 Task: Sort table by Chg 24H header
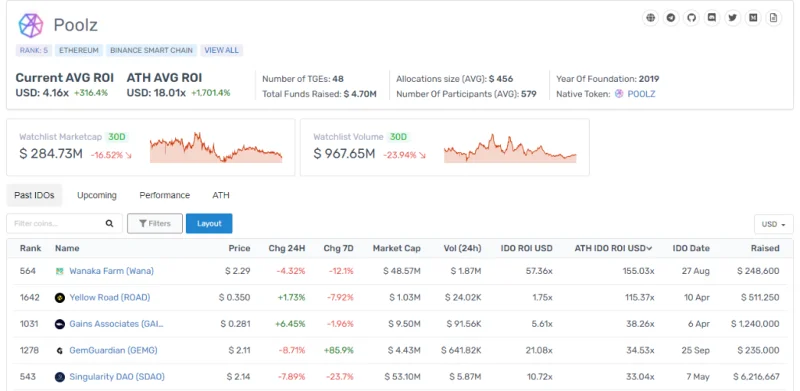click(x=287, y=248)
